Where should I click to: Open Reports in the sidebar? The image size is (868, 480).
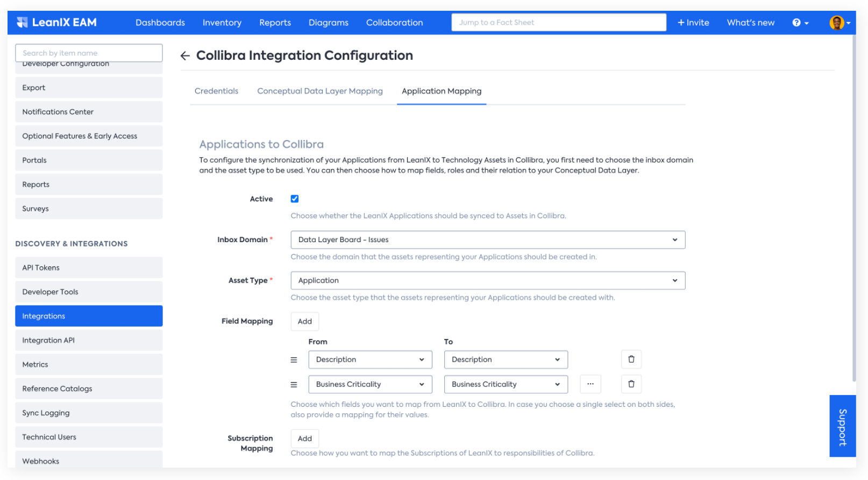[x=89, y=185]
